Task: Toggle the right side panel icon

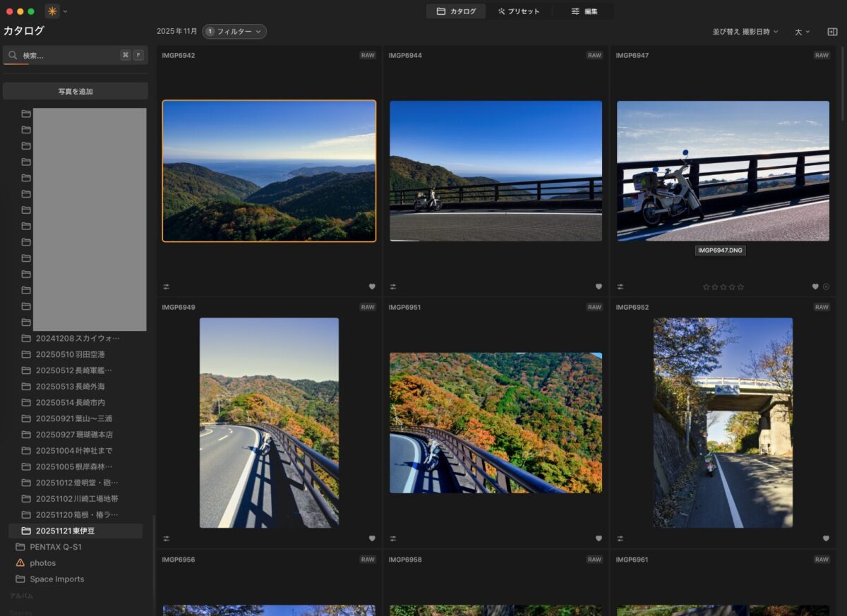Action: 832,32
